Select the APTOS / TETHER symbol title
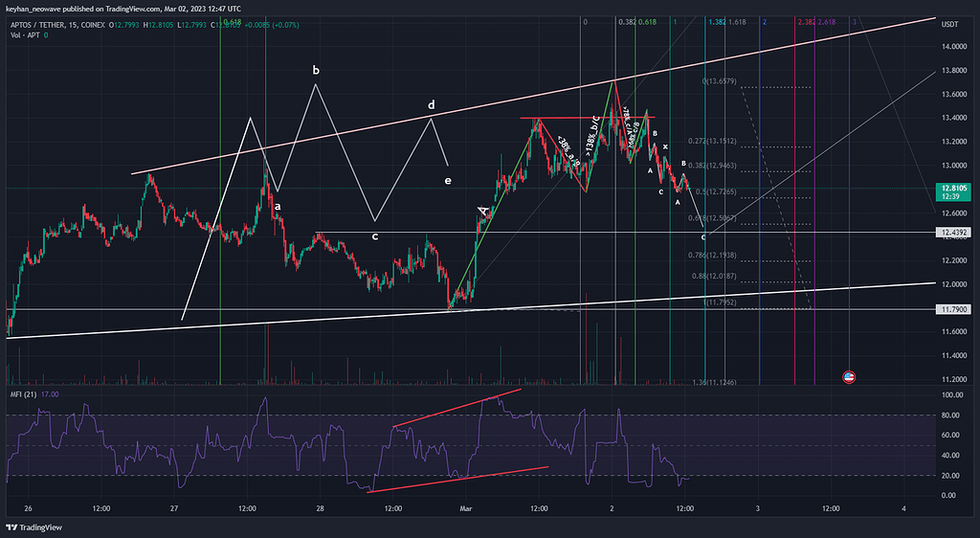 pyautogui.click(x=45, y=23)
